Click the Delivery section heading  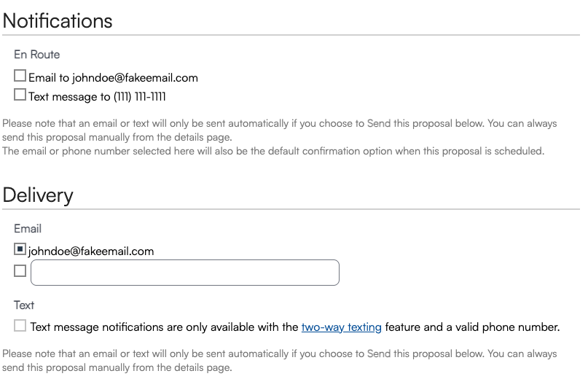tap(38, 195)
